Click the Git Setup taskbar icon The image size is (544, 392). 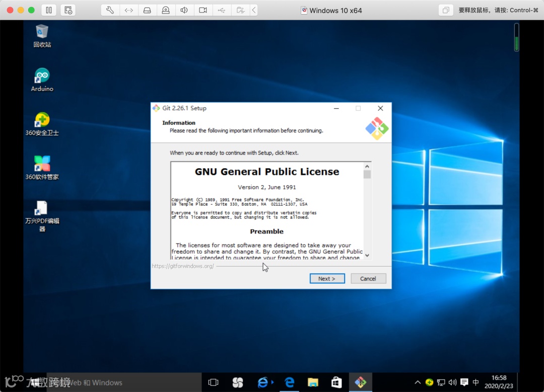(361, 382)
